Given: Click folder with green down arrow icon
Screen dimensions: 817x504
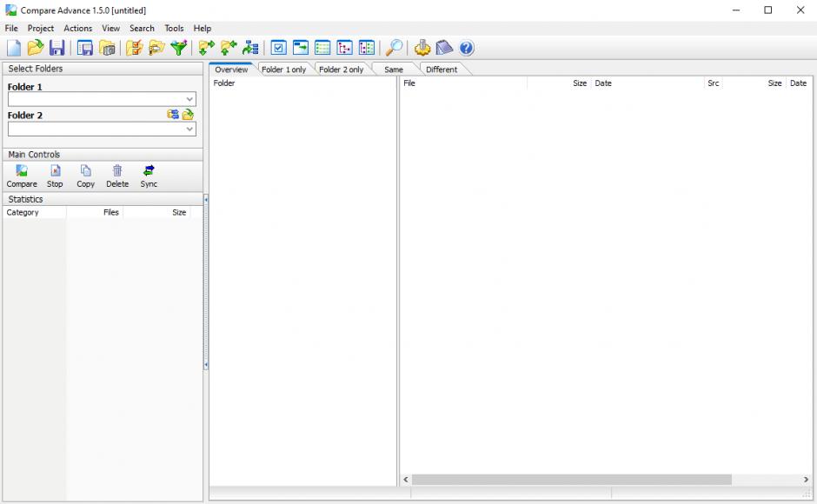Looking at the screenshot, I should point(206,48).
